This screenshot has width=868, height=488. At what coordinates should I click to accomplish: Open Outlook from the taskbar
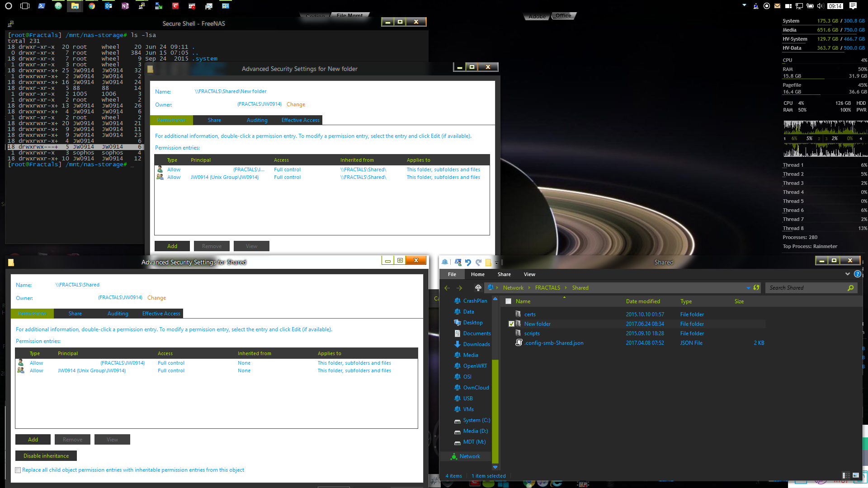[108, 6]
